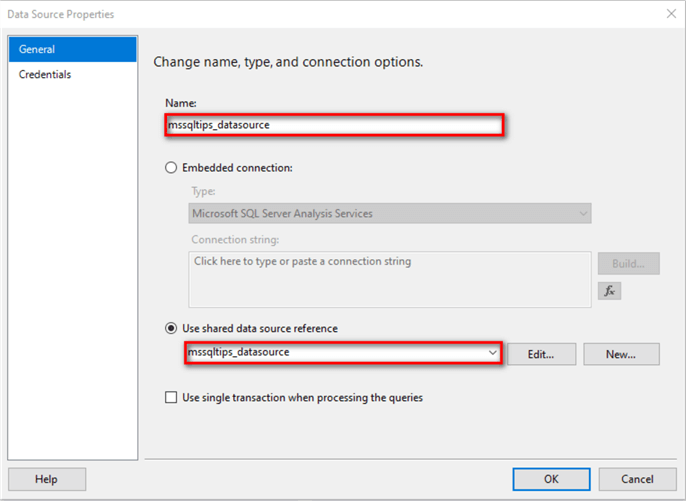Click the 'Change name, type, and connection options' heading

[288, 62]
